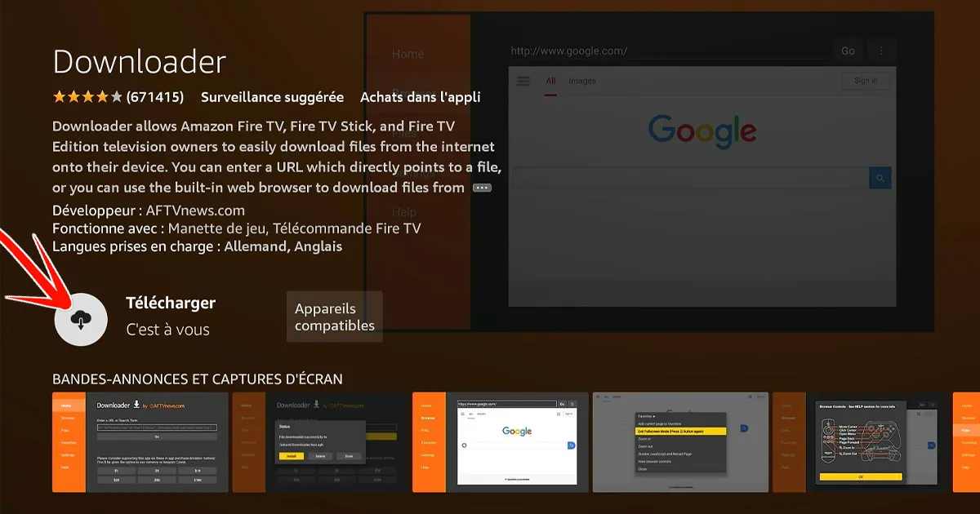Screen dimensions: 980x514
Task: Open the Google browser screenshot thumbnail
Action: tap(500, 442)
